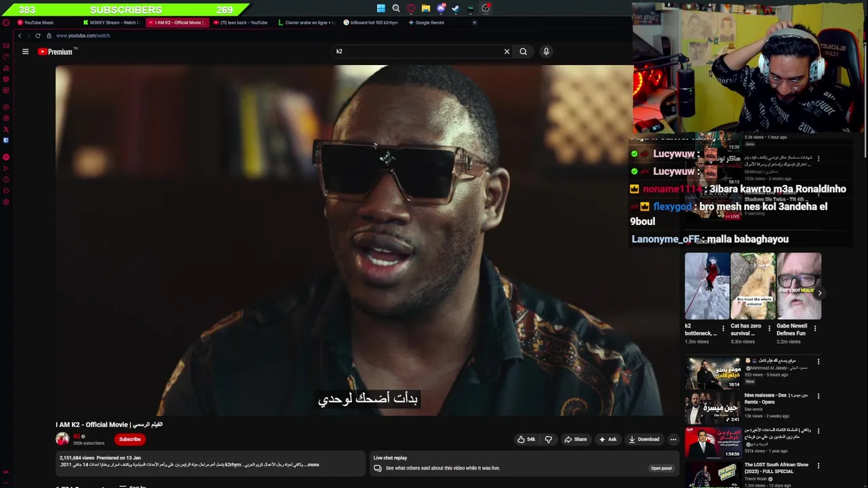Go back in the browser

20,35
